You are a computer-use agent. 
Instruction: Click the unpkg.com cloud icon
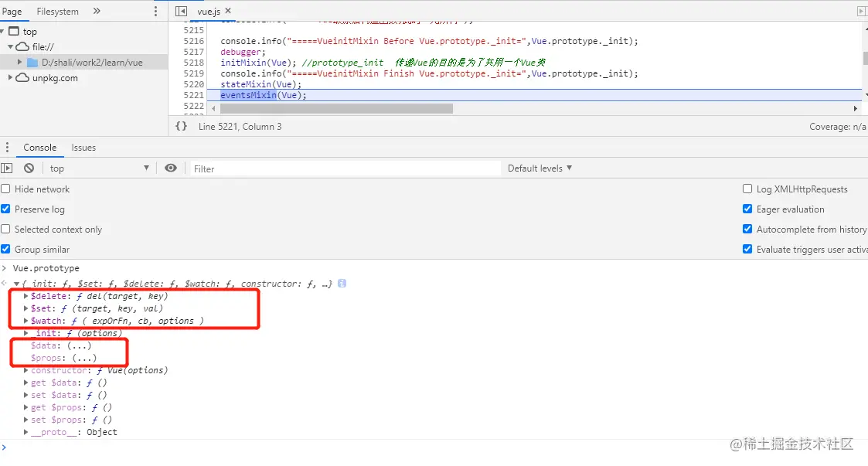point(22,78)
